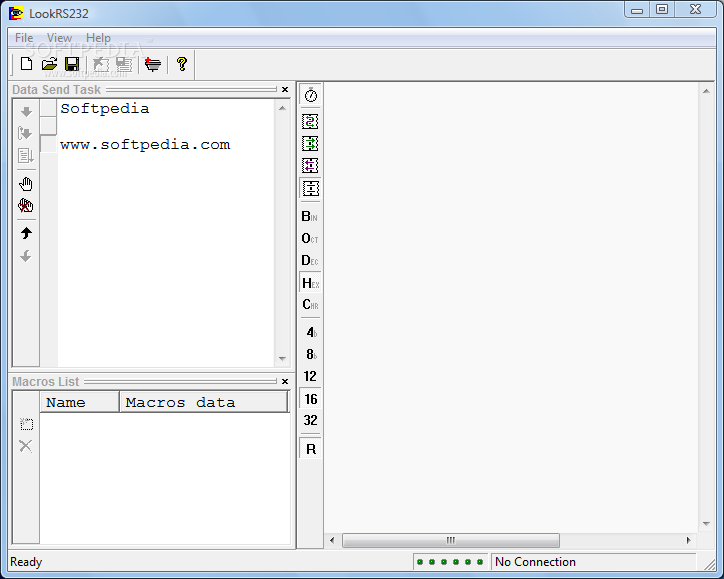Select BIN binary display mode
This screenshot has height=579, width=724.
tap(310, 216)
